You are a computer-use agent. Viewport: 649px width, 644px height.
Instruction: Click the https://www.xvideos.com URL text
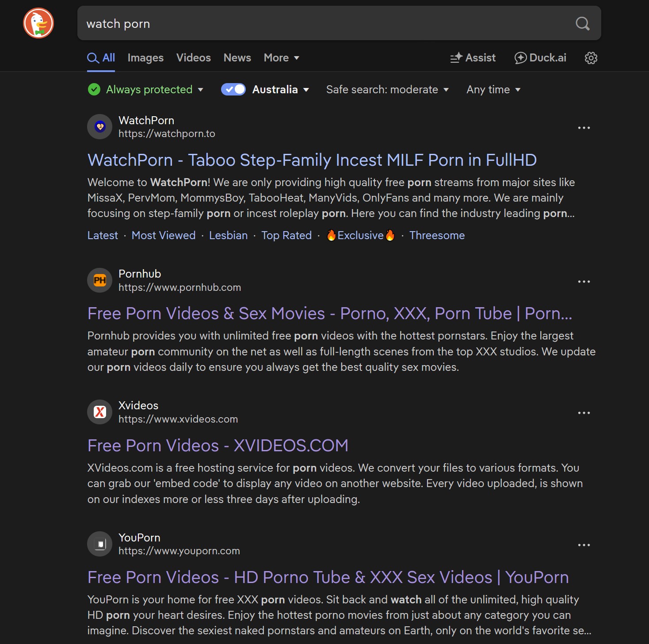click(x=178, y=419)
